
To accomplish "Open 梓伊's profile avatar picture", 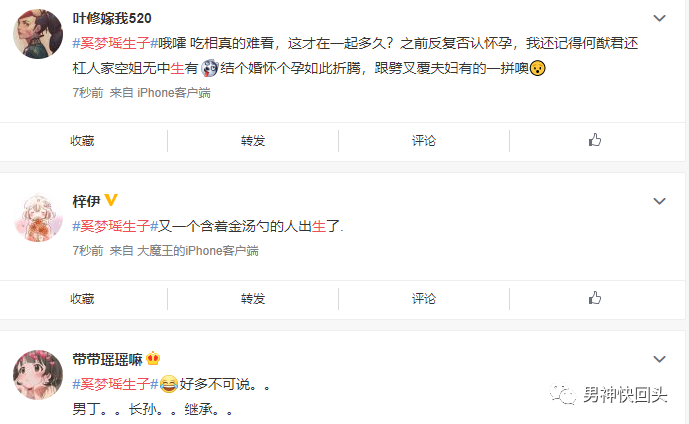I will [x=38, y=217].
